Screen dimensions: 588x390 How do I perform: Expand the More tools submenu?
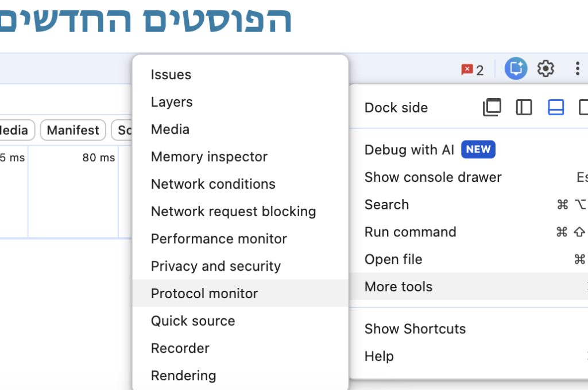[x=399, y=287]
